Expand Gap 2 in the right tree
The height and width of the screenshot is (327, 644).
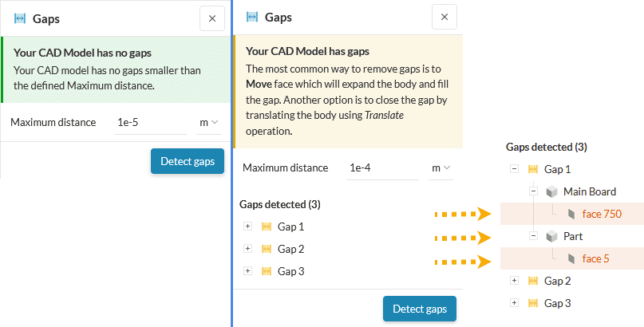(514, 281)
